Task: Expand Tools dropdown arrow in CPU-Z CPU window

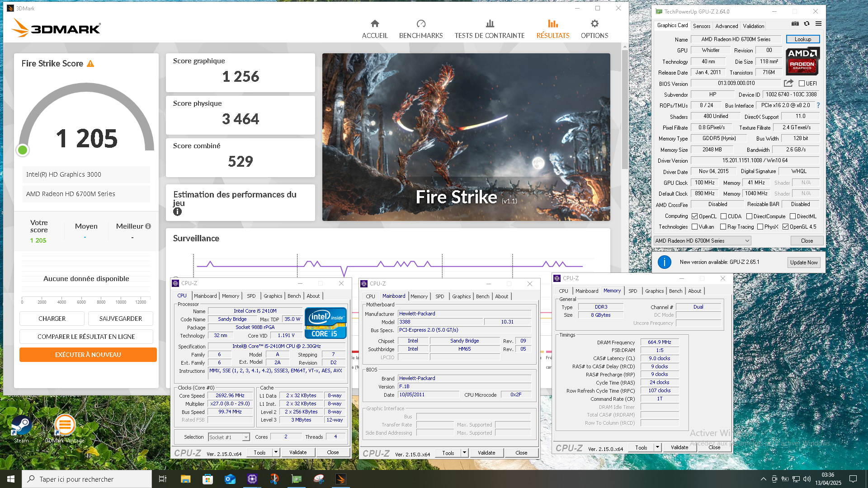Action: [276, 452]
